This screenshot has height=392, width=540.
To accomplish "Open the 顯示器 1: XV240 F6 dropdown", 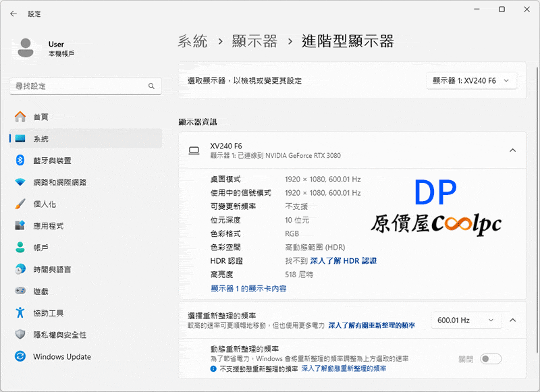I will (x=471, y=80).
